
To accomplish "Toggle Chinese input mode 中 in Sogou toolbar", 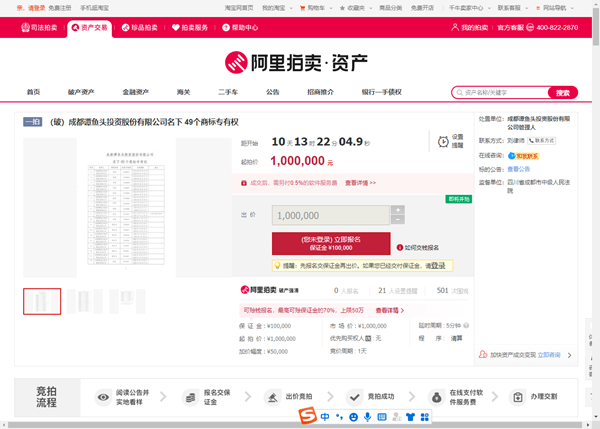I will pos(325,416).
